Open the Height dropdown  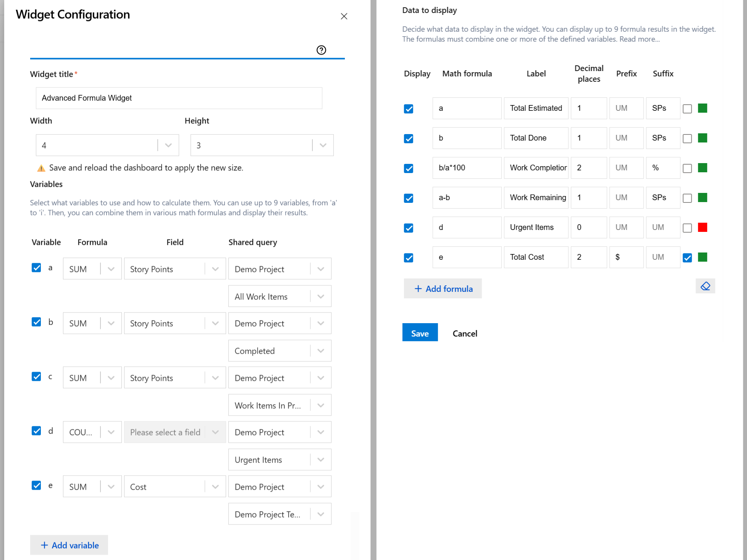[x=262, y=145]
